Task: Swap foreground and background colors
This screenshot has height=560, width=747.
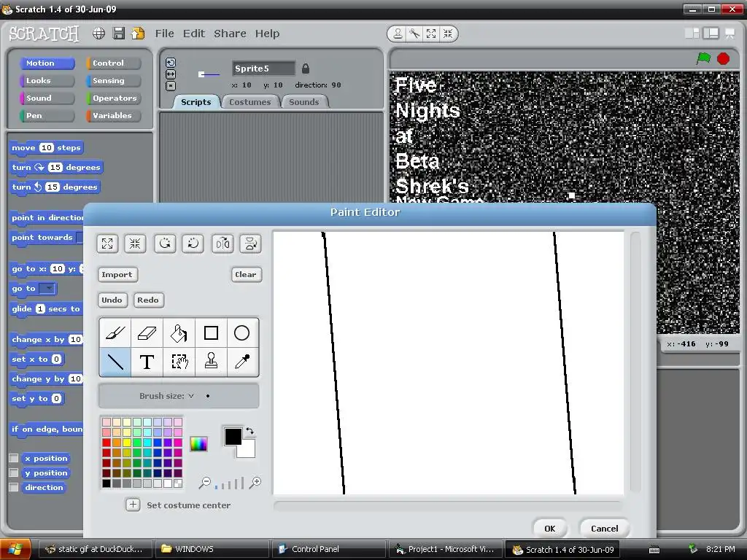Action: click(x=249, y=432)
